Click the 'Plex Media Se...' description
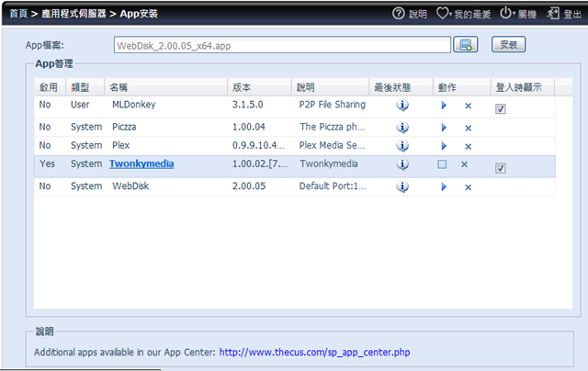The image size is (588, 371). click(332, 145)
